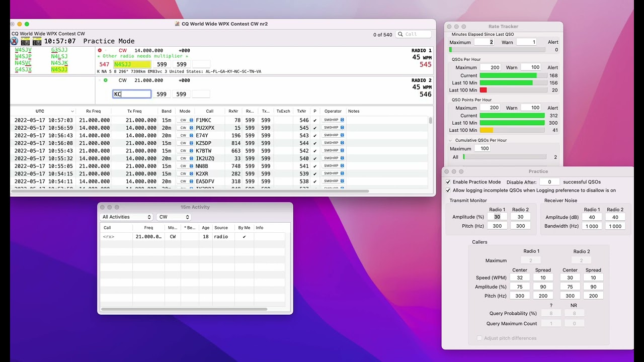Screen dimensions: 644x362
Task: Sort 15m Activity by Age column
Action: (206, 228)
